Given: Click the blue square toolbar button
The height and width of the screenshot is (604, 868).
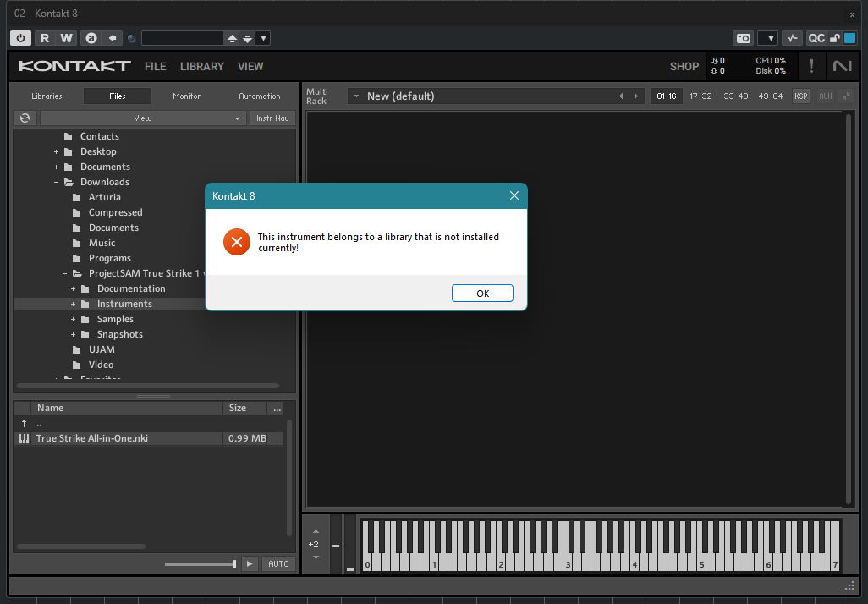Looking at the screenshot, I should (849, 38).
